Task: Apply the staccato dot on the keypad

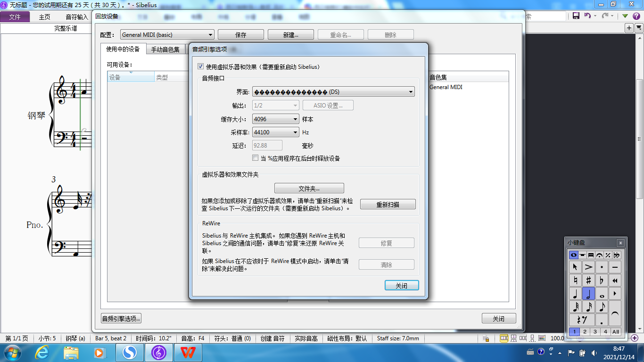Action: tap(602, 267)
